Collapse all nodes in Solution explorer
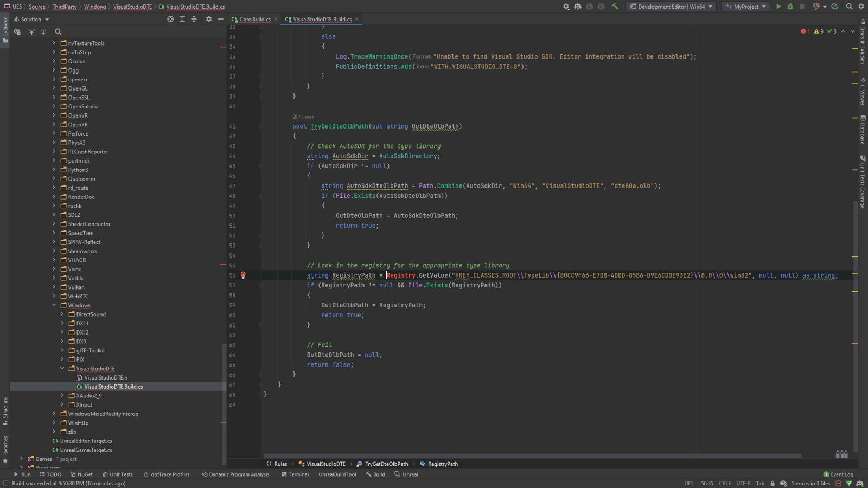868x488 pixels. point(194,19)
